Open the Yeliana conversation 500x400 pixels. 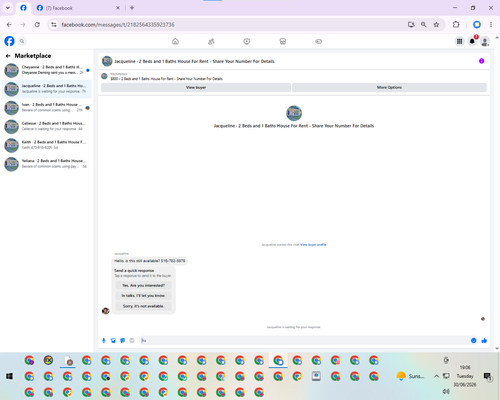pos(47,164)
